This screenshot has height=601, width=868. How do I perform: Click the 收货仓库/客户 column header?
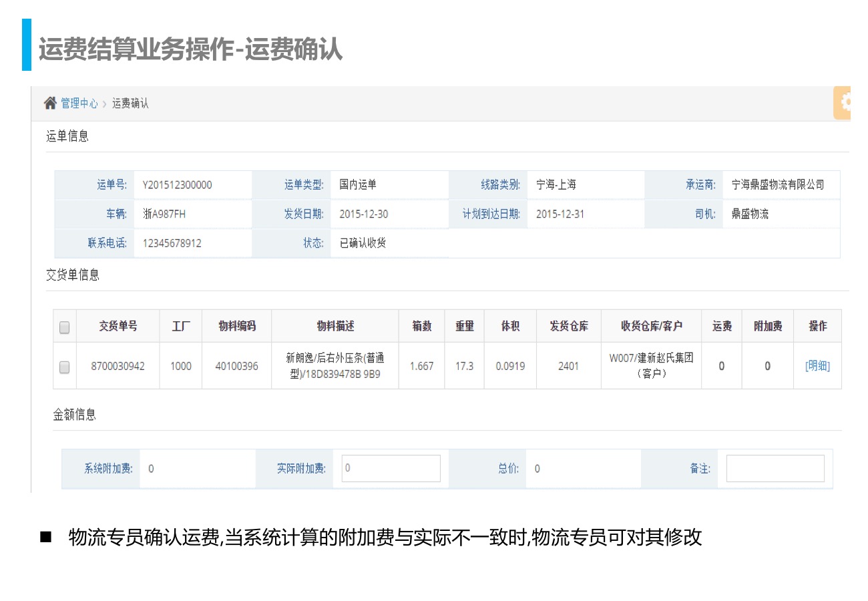coord(651,326)
